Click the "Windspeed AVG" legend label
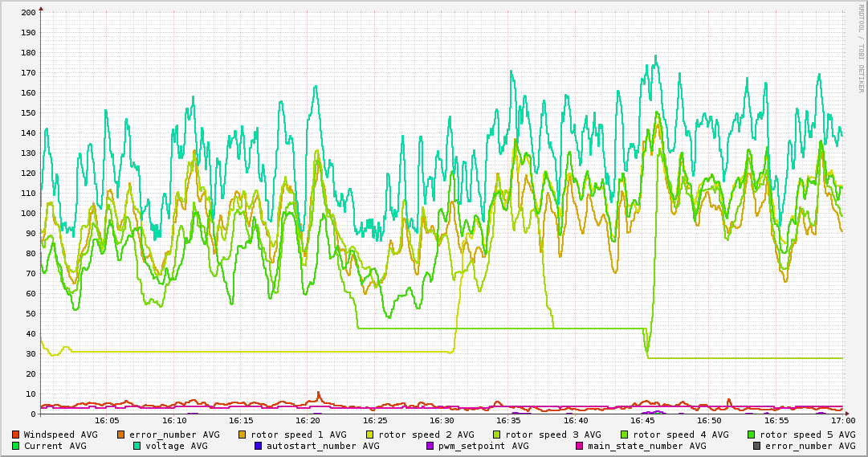868x457 pixels. point(60,435)
